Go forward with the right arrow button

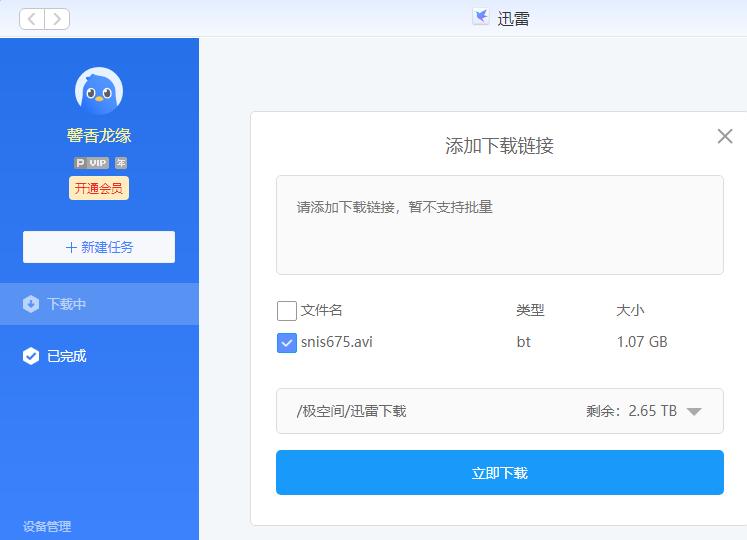[57, 19]
